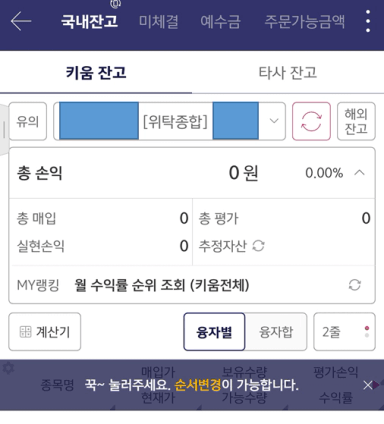Image resolution: width=384 pixels, height=424 pixels.
Task: Open the account selection dropdown arrow
Action: (274, 121)
